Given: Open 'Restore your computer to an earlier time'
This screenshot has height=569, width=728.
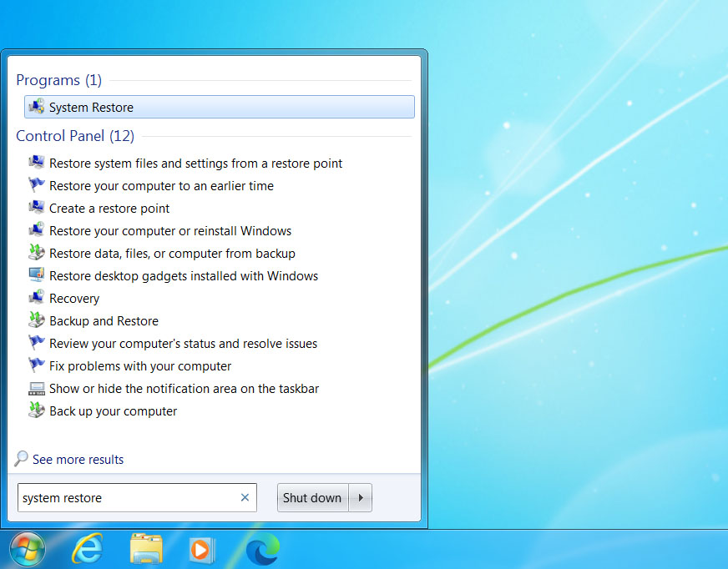Looking at the screenshot, I should [161, 186].
